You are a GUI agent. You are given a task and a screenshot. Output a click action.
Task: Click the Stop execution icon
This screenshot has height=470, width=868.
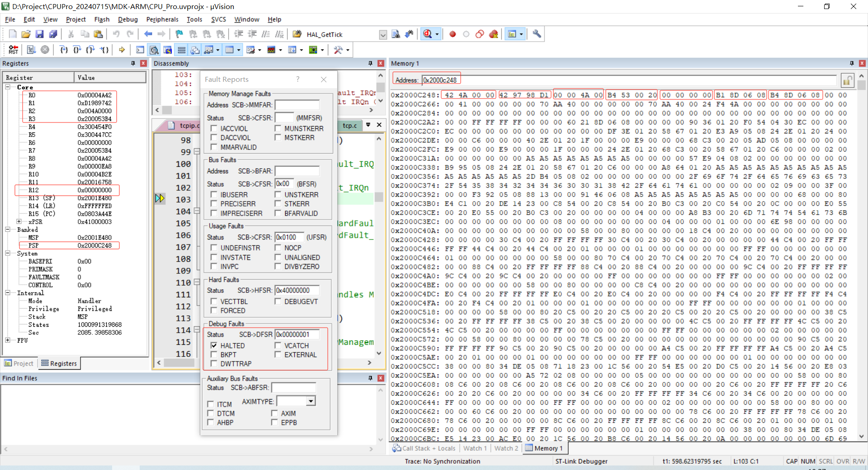[x=45, y=50]
